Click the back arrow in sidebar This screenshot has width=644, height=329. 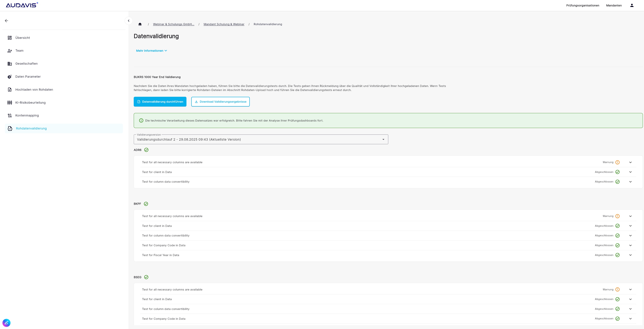click(6, 21)
